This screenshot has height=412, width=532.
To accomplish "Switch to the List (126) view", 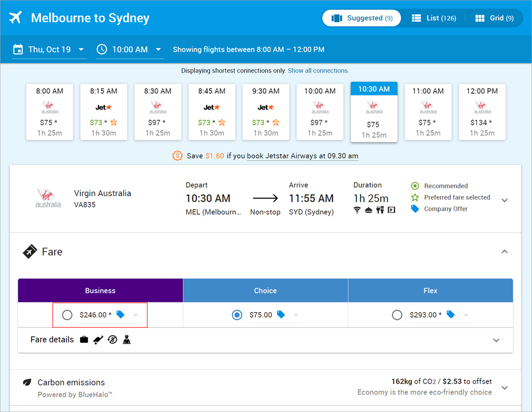I will (434, 18).
